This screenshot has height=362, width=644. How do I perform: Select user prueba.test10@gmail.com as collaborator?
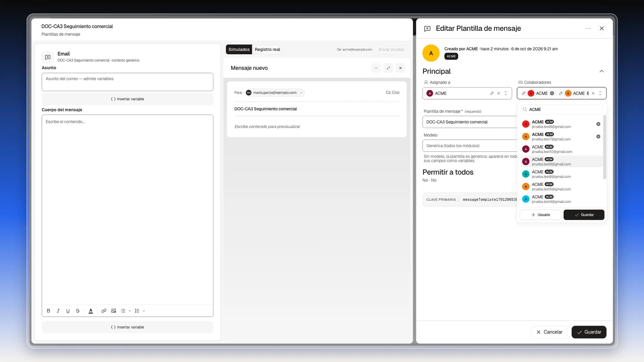pyautogui.click(x=561, y=149)
